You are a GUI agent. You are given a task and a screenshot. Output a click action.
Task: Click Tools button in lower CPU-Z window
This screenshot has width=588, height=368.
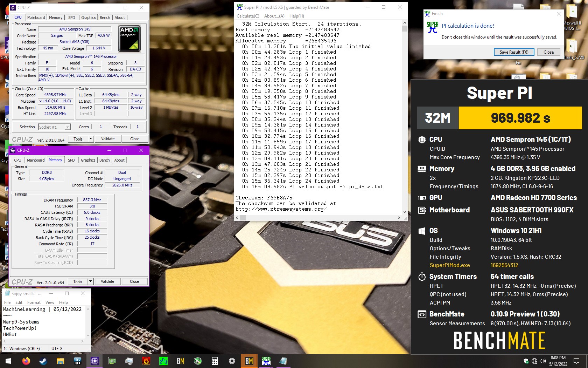78,281
